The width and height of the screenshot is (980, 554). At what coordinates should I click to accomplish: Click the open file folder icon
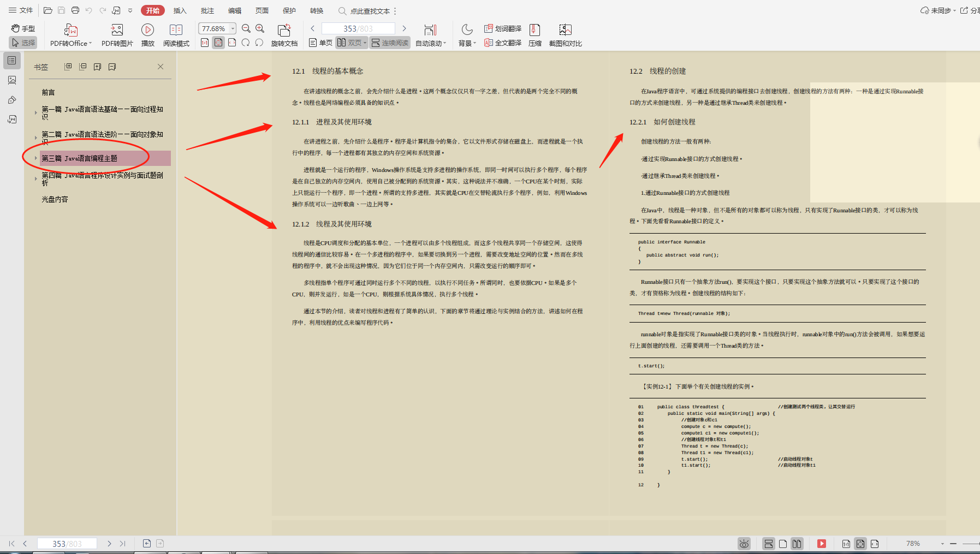click(48, 10)
